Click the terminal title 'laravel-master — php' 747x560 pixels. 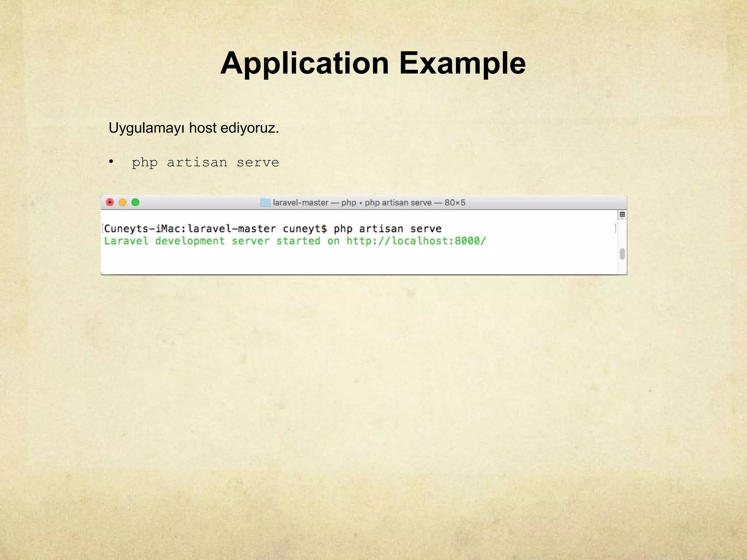314,203
